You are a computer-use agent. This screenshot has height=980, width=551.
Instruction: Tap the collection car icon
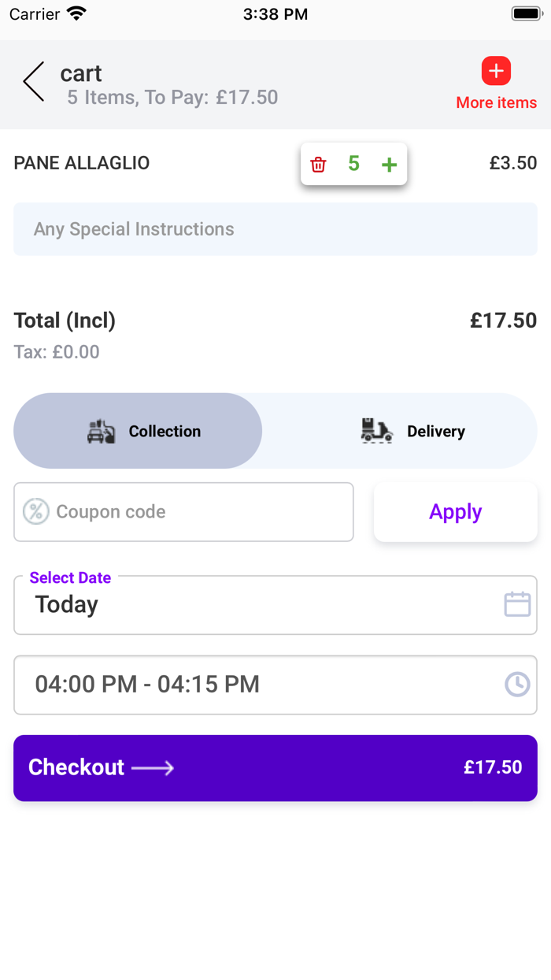click(102, 431)
